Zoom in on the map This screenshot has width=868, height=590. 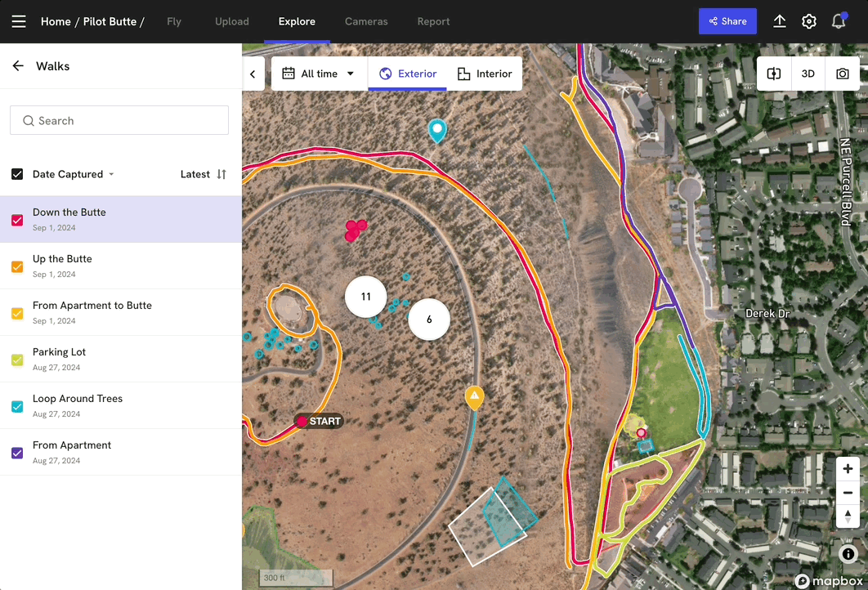click(848, 469)
